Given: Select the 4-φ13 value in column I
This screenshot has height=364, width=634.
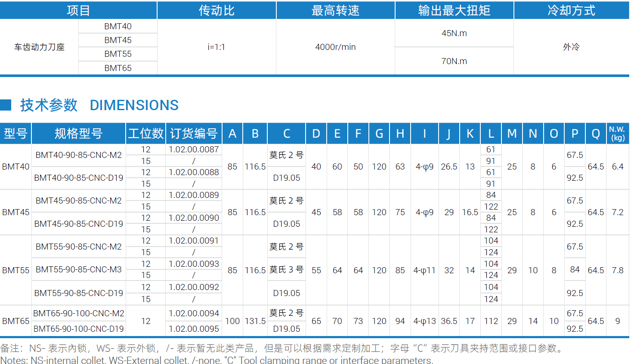Looking at the screenshot, I should [x=424, y=321].
